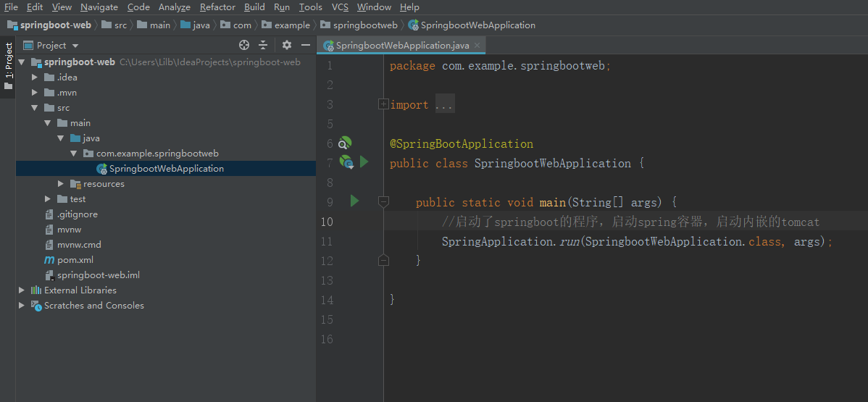The width and height of the screenshot is (868, 402).
Task: Open the Edit menu
Action: point(34,7)
